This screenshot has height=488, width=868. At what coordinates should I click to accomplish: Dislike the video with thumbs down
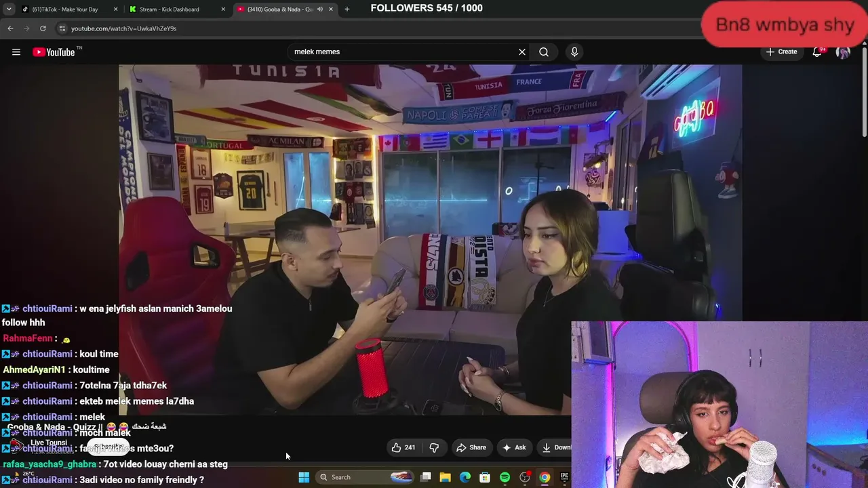(434, 447)
